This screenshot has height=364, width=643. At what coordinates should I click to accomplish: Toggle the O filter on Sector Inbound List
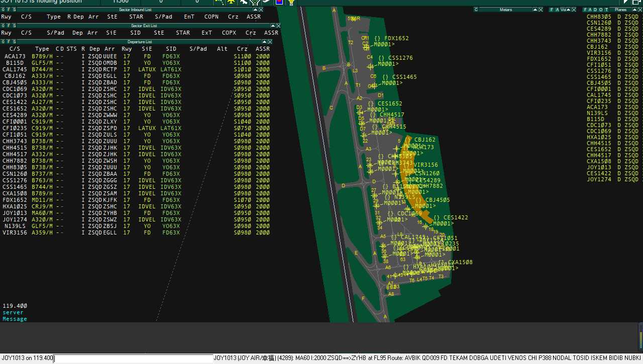point(3,10)
